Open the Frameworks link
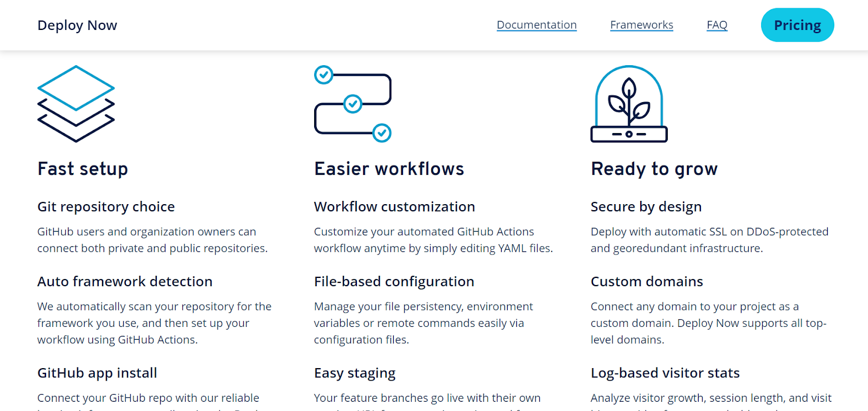Viewport: 868px width, 411px height. point(641,25)
